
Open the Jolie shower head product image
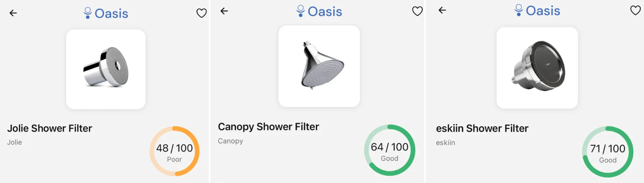coord(106,69)
